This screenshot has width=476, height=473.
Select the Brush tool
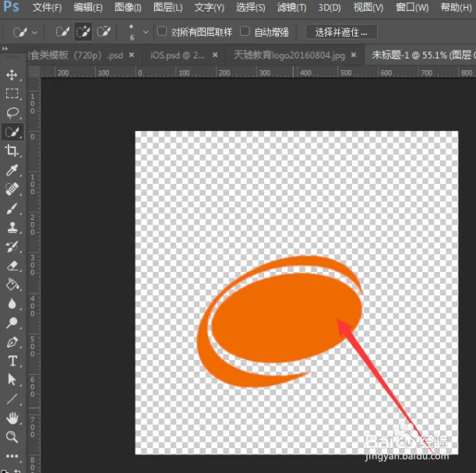pos(12,208)
